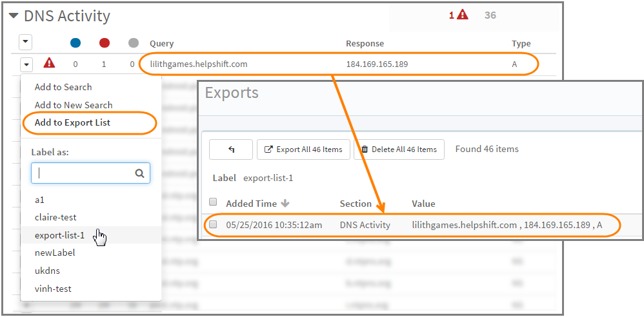Click into the Label as search field

(x=90, y=173)
